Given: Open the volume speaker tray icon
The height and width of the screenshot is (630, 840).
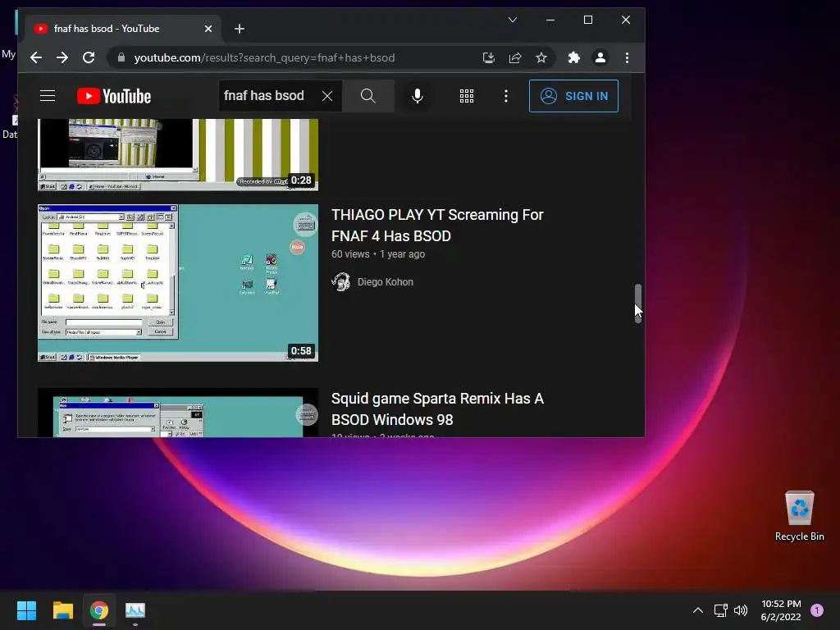Looking at the screenshot, I should [741, 610].
